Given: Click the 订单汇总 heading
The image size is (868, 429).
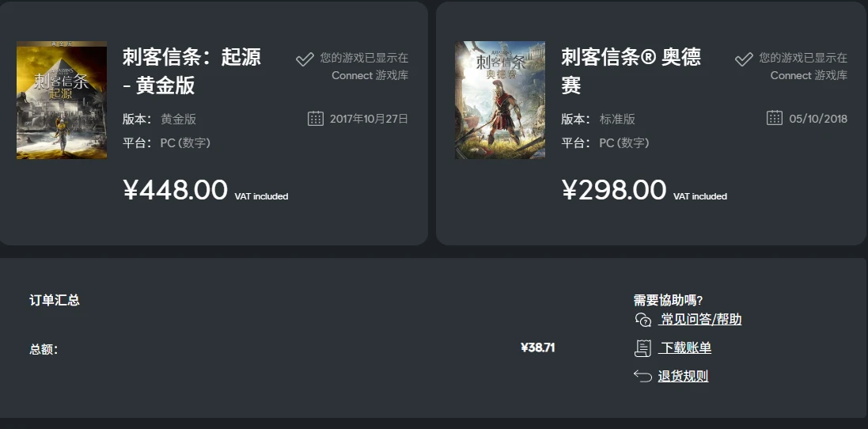Looking at the screenshot, I should click(x=55, y=300).
